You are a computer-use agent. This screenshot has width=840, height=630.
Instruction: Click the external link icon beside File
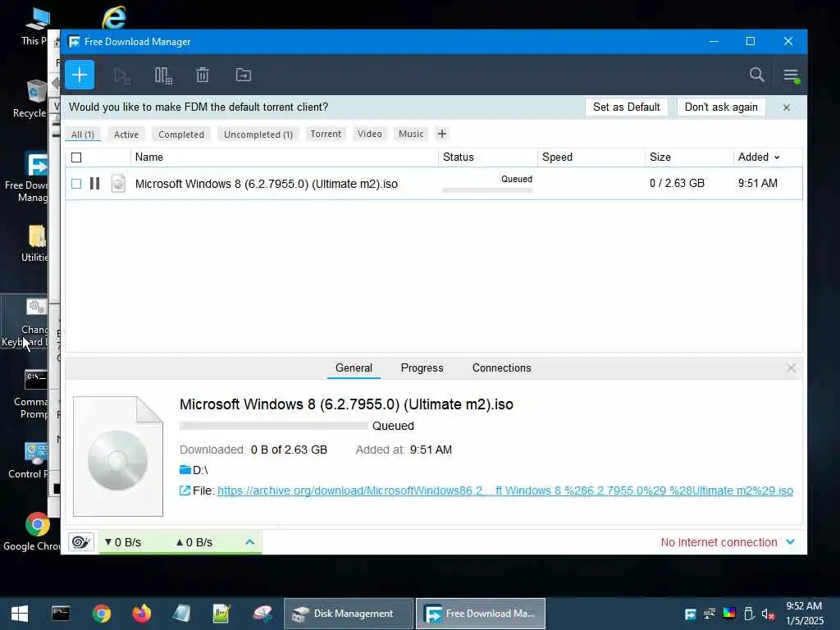click(185, 491)
